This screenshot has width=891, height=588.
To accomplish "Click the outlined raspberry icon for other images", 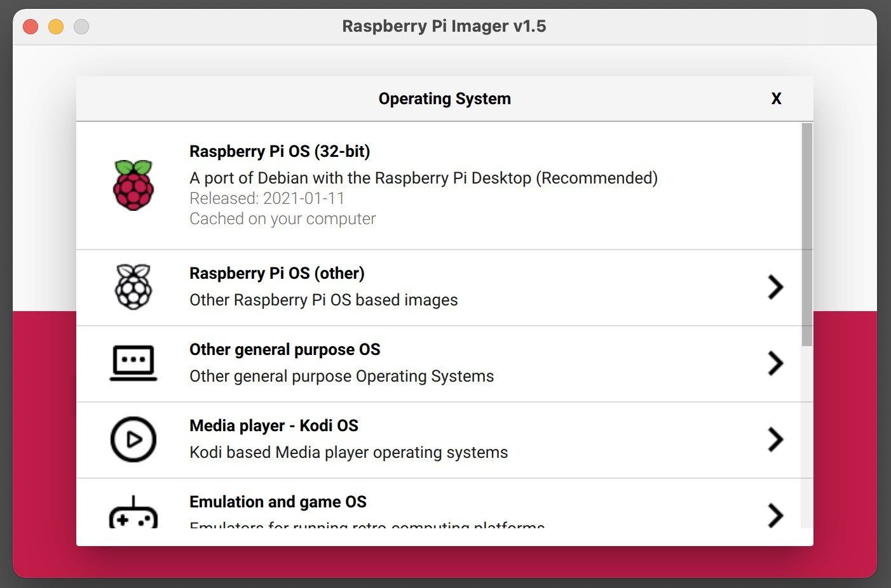I will [133, 287].
